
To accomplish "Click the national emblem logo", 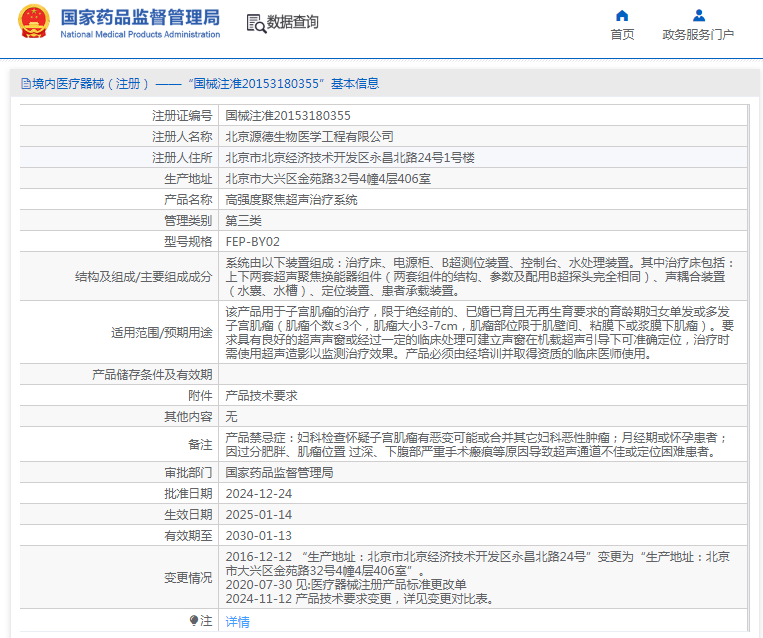I will 34,21.
